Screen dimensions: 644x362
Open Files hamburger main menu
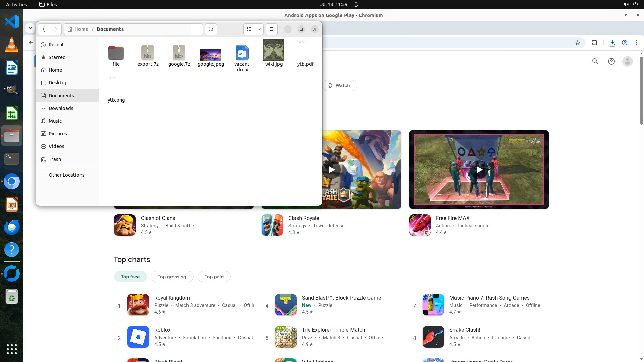(x=272, y=29)
